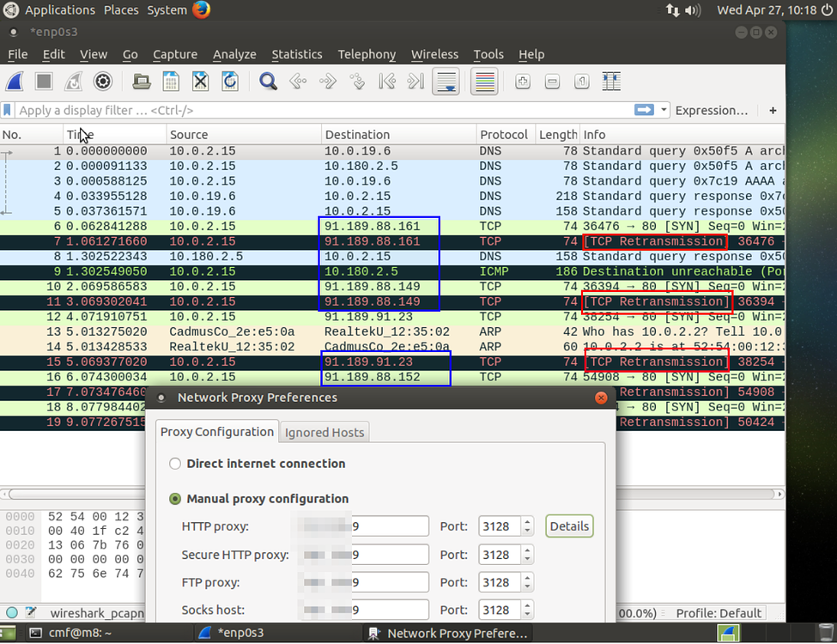The image size is (837, 644).
Task: Start capturing packets with shark fin icon
Action: coord(15,82)
